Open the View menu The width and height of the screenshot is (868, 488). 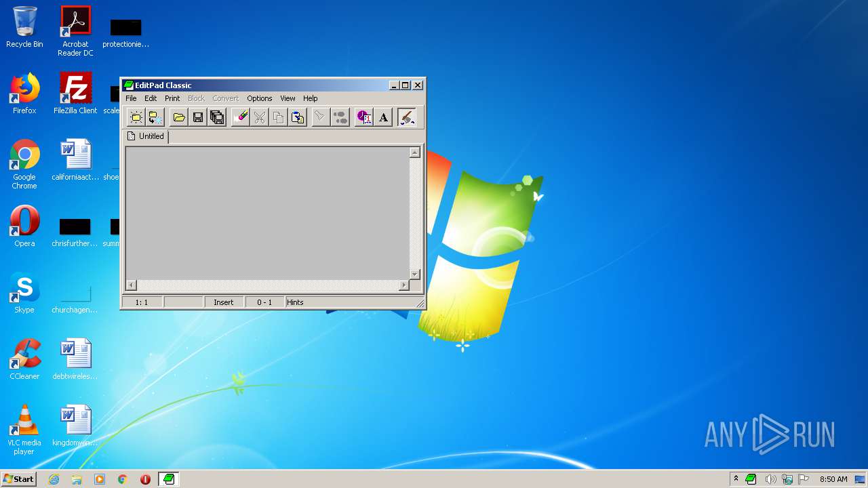[288, 98]
